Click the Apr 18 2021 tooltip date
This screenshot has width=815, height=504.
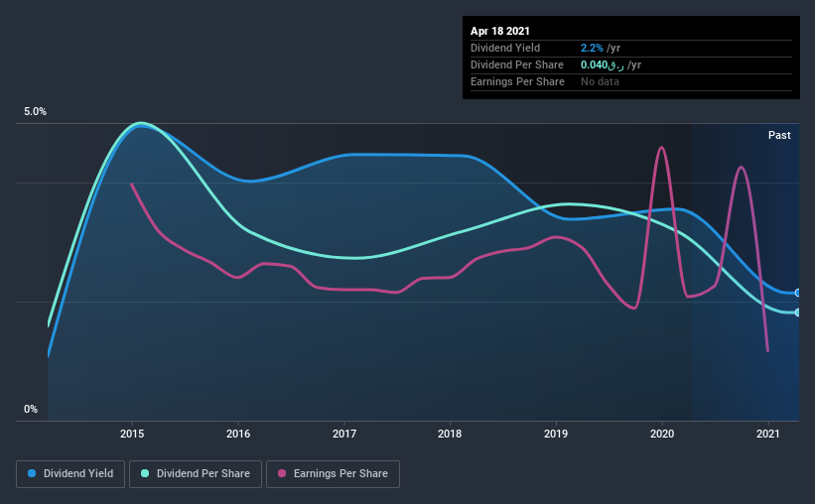(500, 31)
